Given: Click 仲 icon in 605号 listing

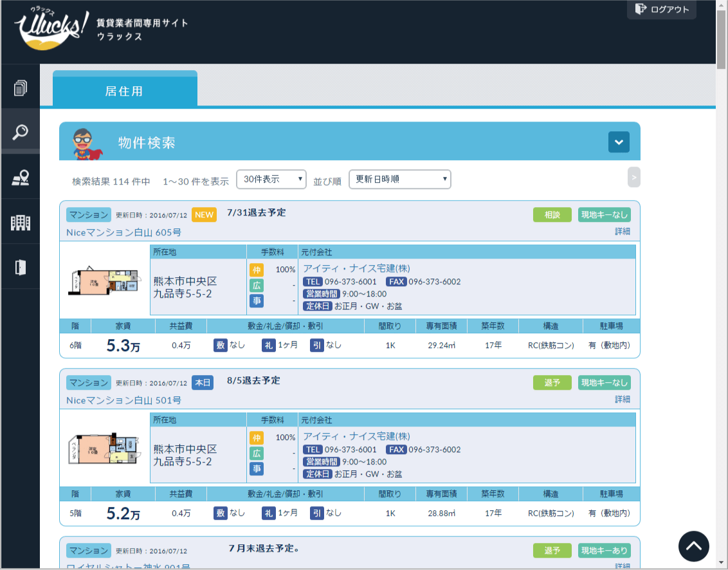Looking at the screenshot, I should coord(257,270).
